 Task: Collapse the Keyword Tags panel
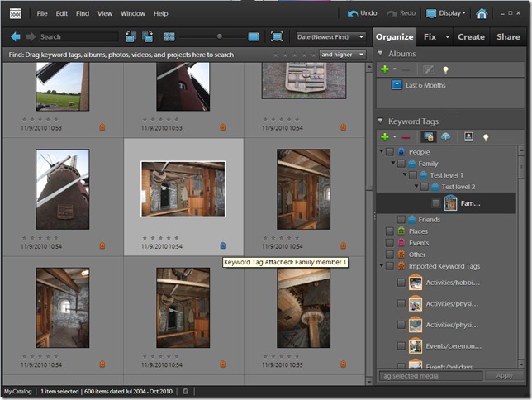(381, 121)
